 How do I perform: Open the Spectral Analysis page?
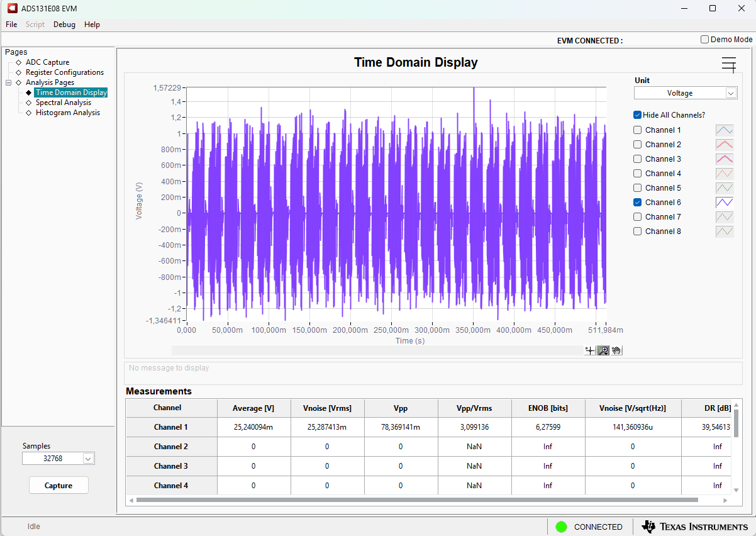tap(64, 103)
